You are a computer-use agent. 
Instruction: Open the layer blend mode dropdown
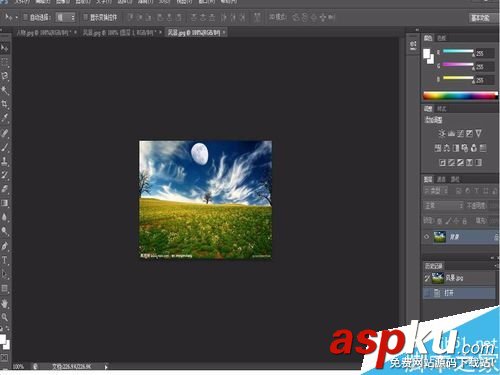tap(443, 206)
